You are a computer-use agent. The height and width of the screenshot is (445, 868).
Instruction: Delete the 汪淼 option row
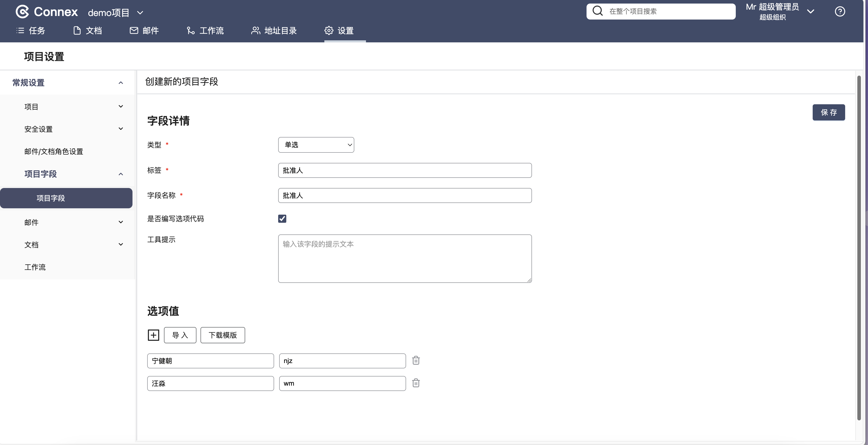[x=416, y=383]
